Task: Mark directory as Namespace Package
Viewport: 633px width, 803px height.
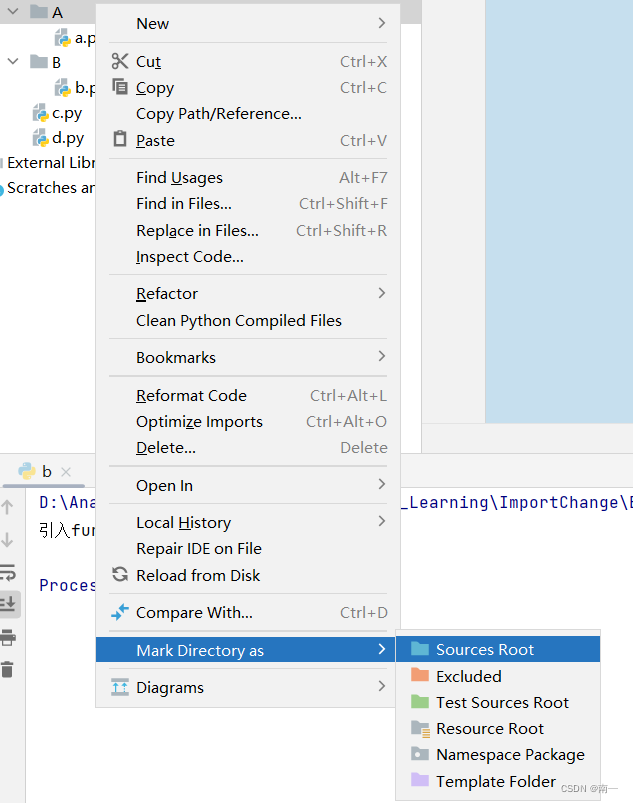Action: point(498,754)
